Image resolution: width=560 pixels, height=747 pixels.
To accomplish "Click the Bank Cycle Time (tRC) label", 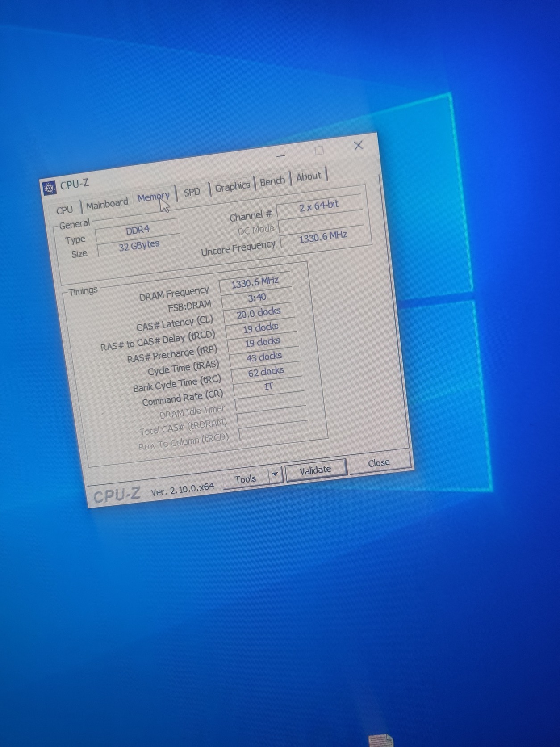I will pyautogui.click(x=177, y=384).
